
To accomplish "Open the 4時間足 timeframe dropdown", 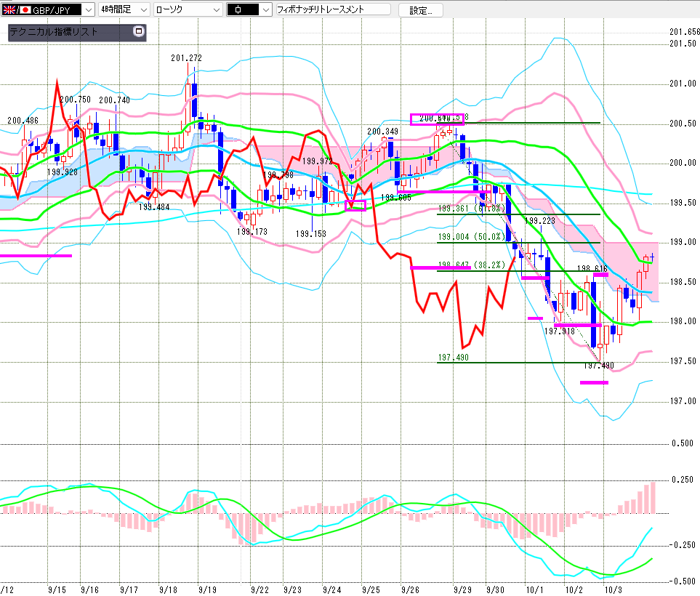I will click(x=142, y=10).
